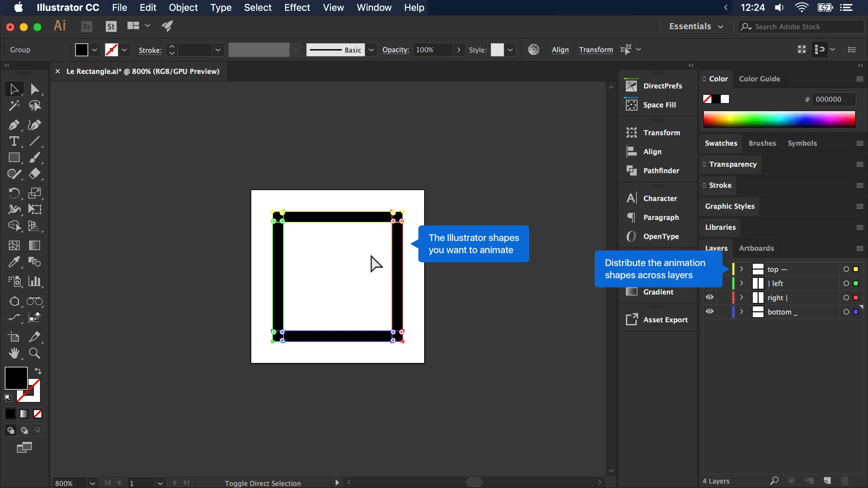The image size is (868, 488).
Task: Open the Effect menu
Action: coord(297,7)
